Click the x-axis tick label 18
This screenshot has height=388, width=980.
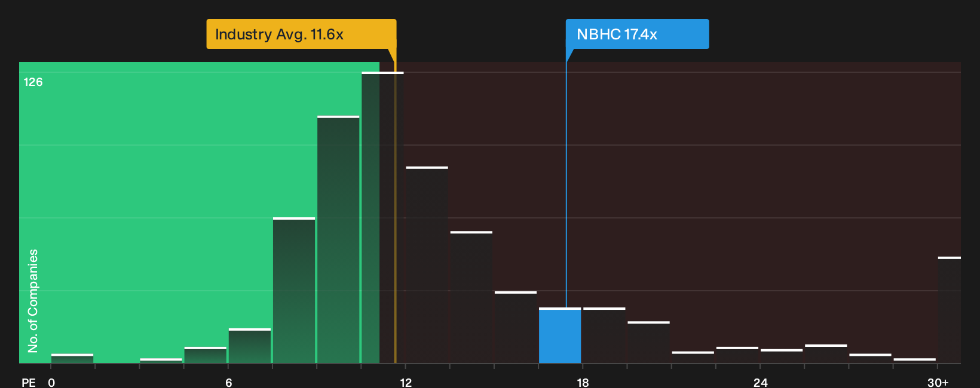pos(583,383)
